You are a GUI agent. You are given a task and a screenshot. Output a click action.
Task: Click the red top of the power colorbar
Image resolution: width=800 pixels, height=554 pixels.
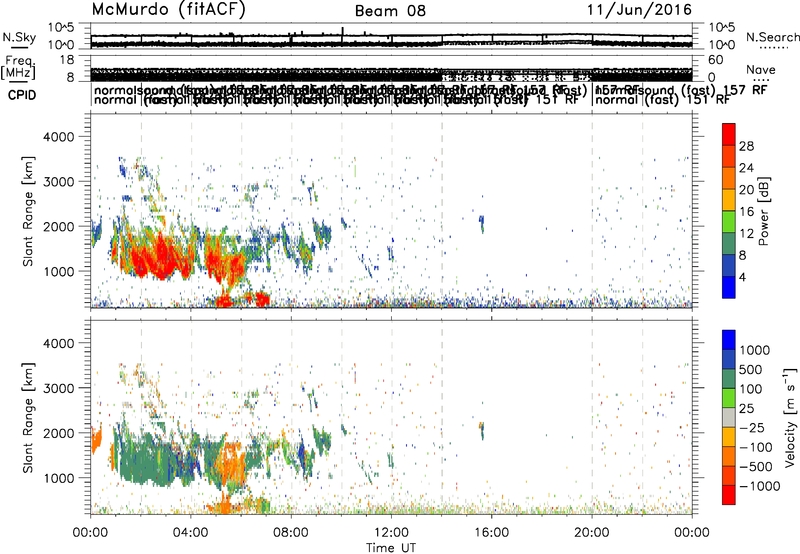click(729, 134)
